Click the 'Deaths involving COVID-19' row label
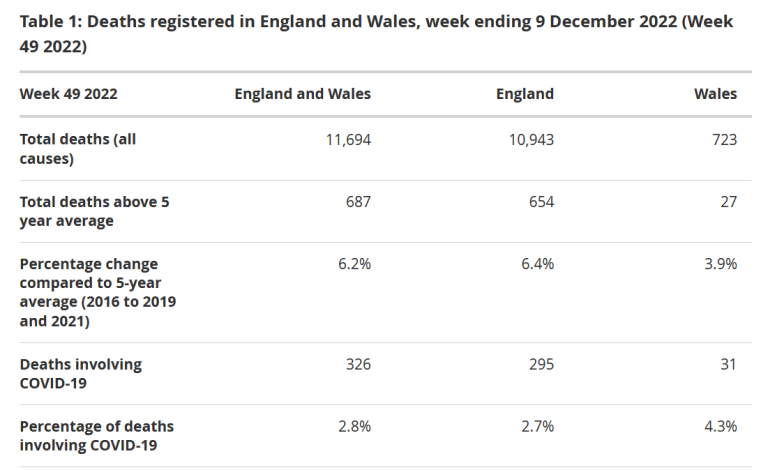 (81, 374)
